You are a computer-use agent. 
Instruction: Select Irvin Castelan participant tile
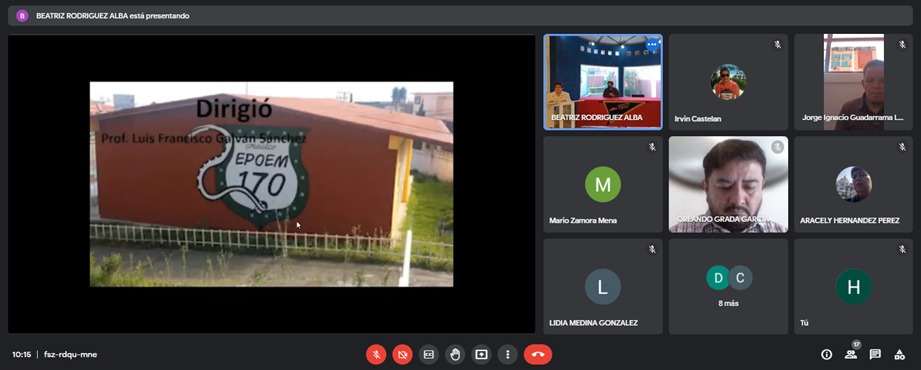tap(728, 82)
